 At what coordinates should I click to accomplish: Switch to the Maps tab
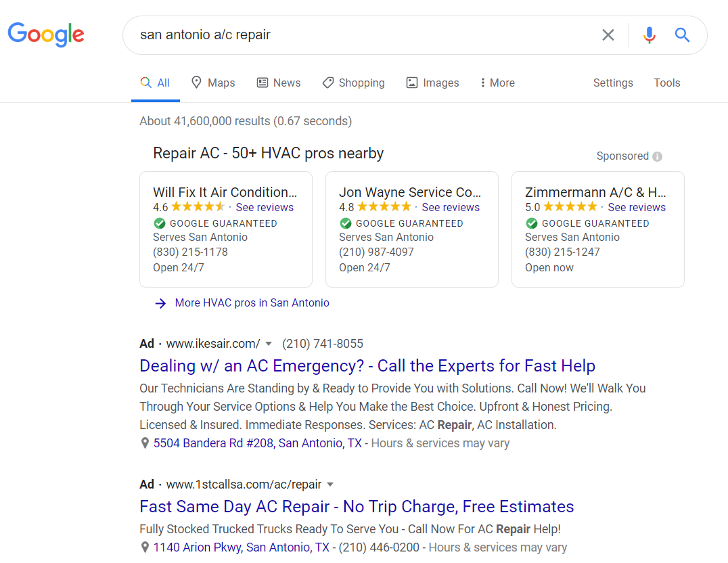[x=213, y=83]
